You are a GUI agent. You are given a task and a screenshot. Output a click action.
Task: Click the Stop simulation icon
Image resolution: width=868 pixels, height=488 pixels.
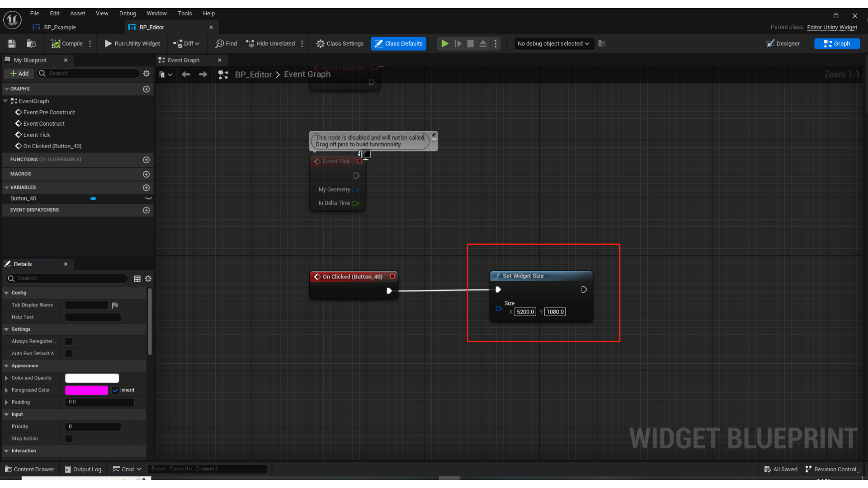click(471, 43)
